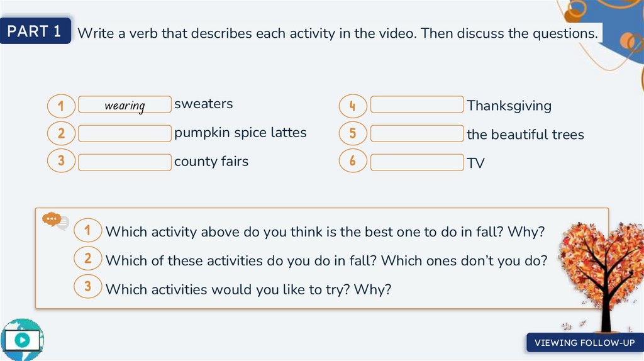This screenshot has width=644, height=361.
Task: Click the PART 1 label
Action: click(x=35, y=31)
